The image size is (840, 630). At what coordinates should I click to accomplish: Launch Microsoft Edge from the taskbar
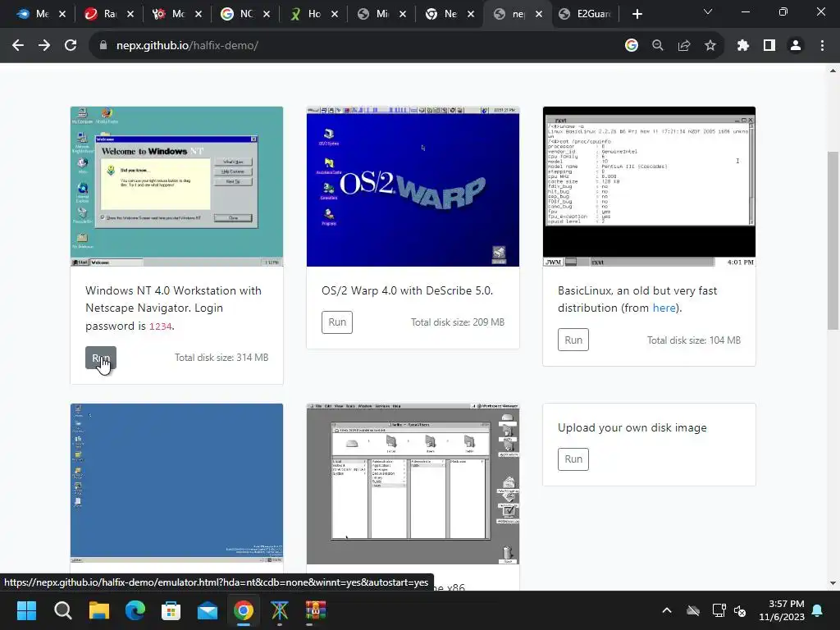coord(135,610)
